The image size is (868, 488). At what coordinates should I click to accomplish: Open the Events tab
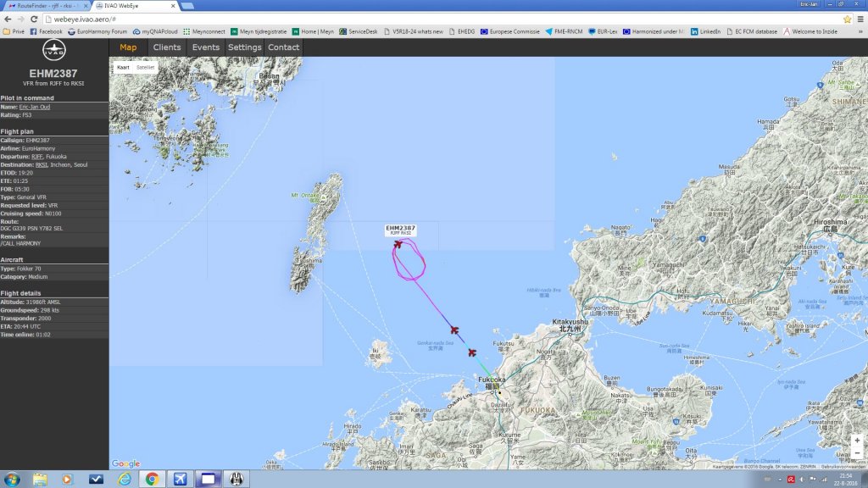pos(206,47)
